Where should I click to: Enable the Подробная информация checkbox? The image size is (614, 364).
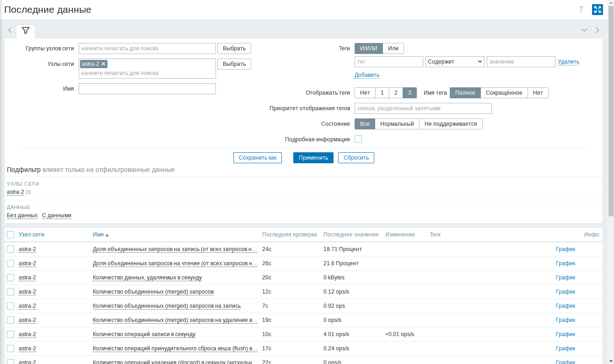(358, 139)
